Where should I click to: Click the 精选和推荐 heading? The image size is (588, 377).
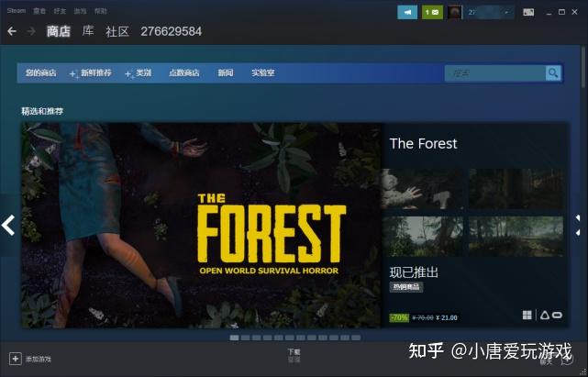tap(42, 111)
